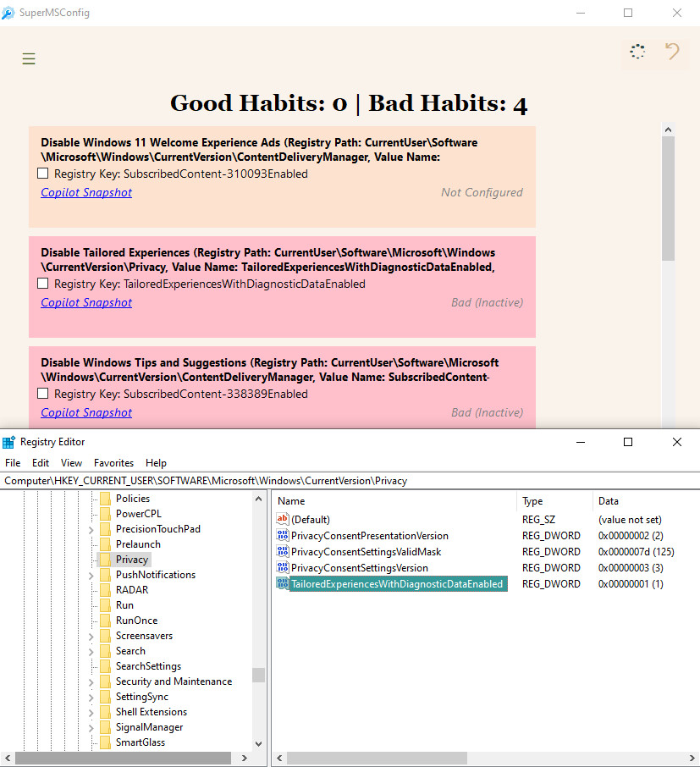This screenshot has width=700, height=767.
Task: Open the Favorites menu in Registry Editor
Action: click(113, 462)
